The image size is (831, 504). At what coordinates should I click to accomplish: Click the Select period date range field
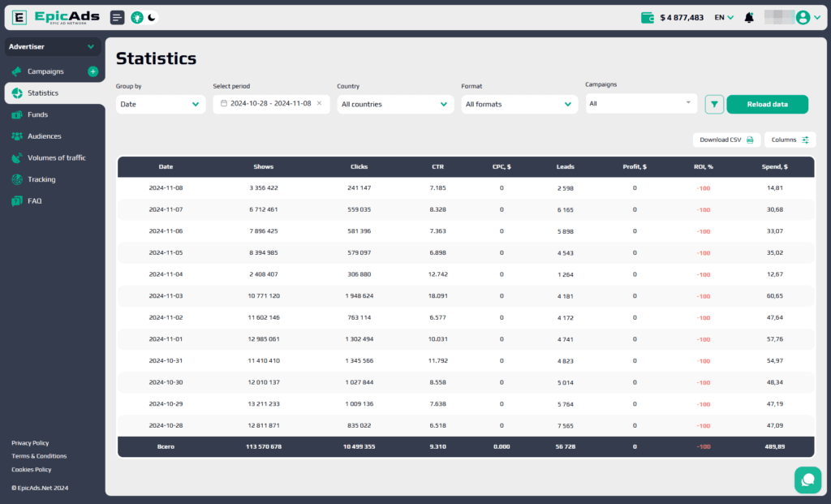click(x=271, y=104)
